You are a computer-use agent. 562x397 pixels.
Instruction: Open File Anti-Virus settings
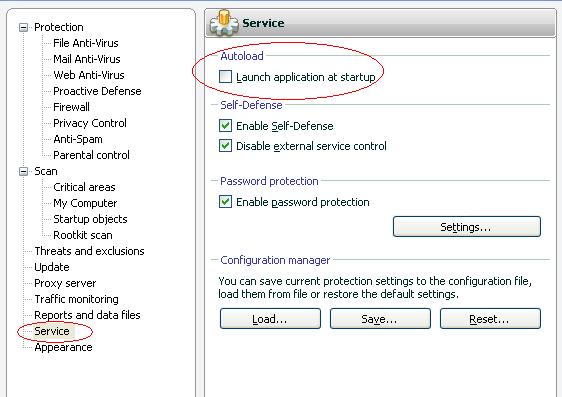click(x=86, y=43)
